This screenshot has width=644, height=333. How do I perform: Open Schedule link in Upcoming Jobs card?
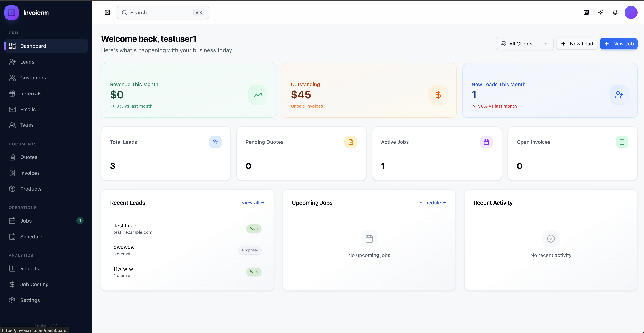click(432, 203)
